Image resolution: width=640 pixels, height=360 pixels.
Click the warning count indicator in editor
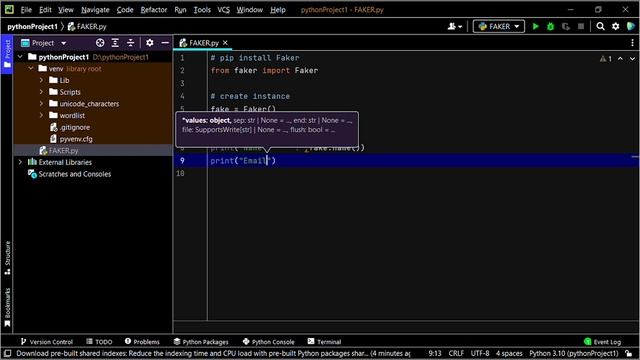pos(606,59)
